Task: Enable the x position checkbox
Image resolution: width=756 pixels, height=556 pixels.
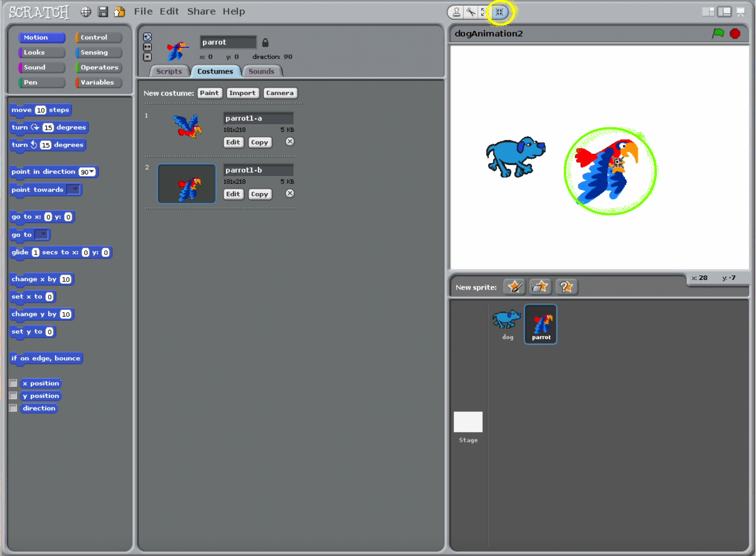Action: click(x=13, y=383)
